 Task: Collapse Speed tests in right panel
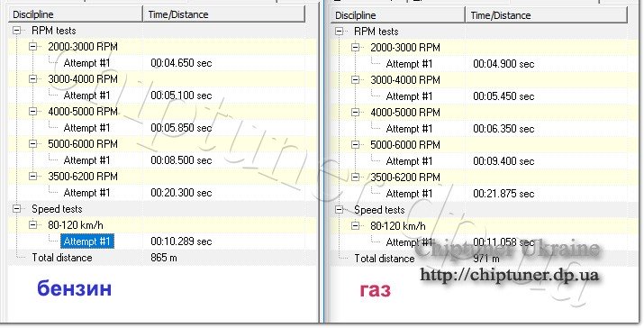coord(340,210)
